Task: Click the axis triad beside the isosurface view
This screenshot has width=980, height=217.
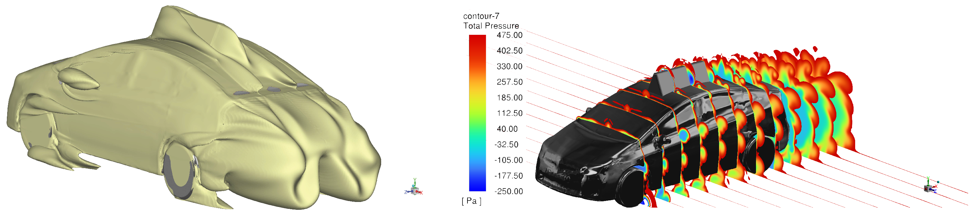Action: pos(414,187)
